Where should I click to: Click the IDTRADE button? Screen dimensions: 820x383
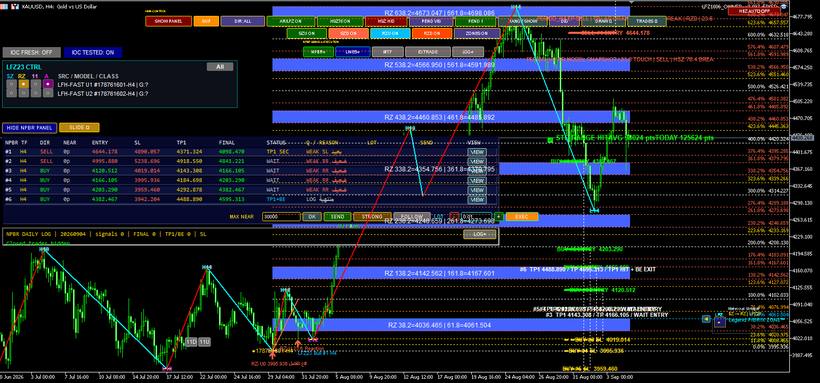coord(427,52)
